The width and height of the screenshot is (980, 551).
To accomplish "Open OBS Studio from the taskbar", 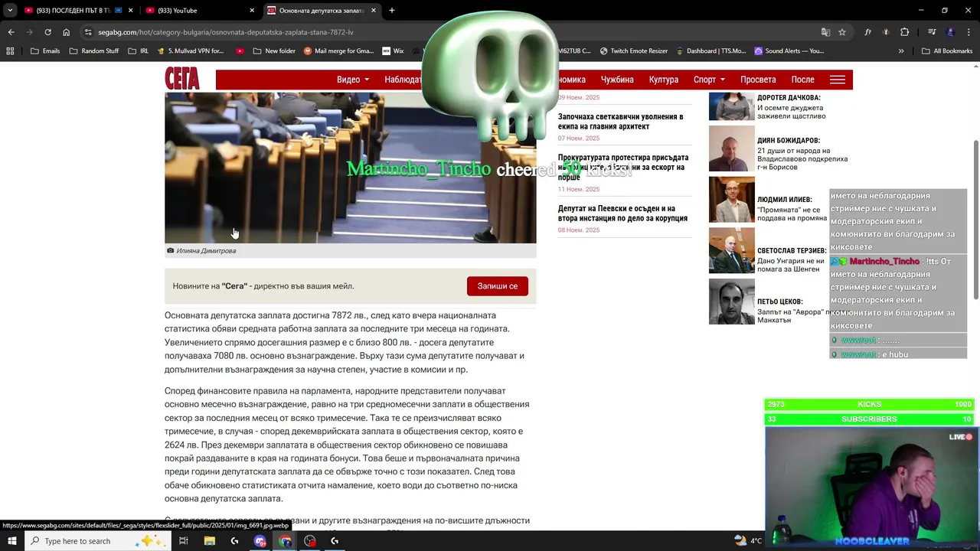I will (310, 541).
